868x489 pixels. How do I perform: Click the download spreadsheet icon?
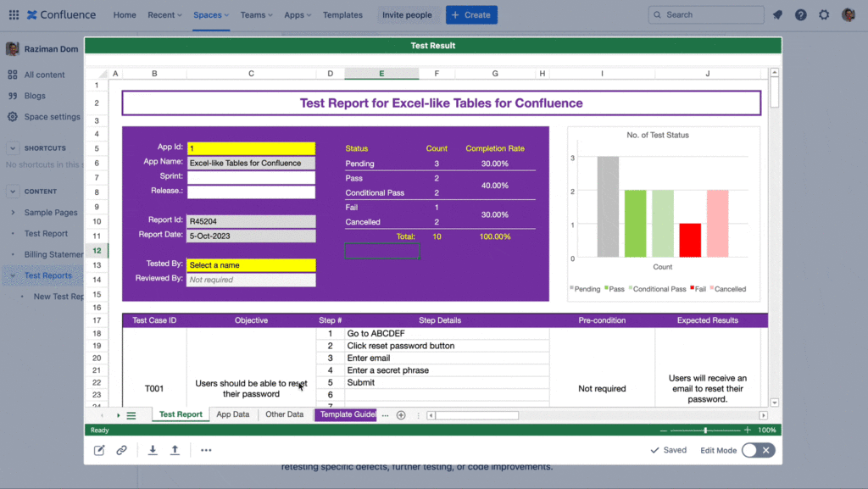coord(153,450)
